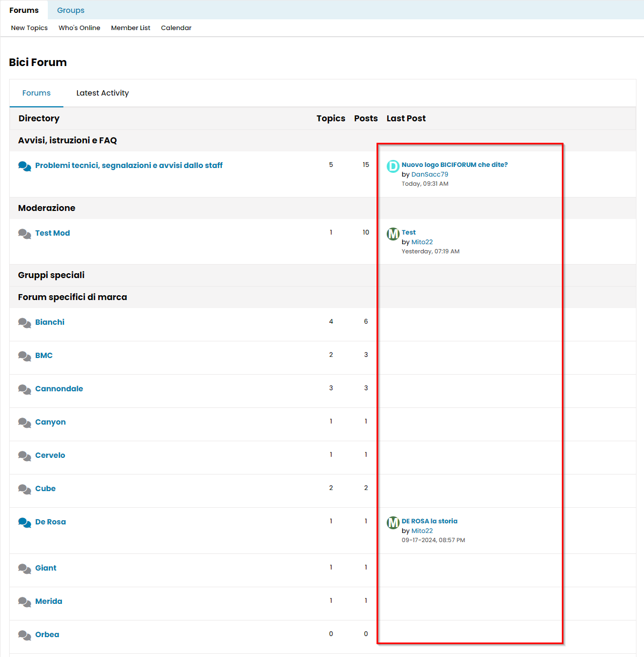Open Problemi tecnici, segnalazioni e avvisi forum
The image size is (644, 657).
coord(129,165)
